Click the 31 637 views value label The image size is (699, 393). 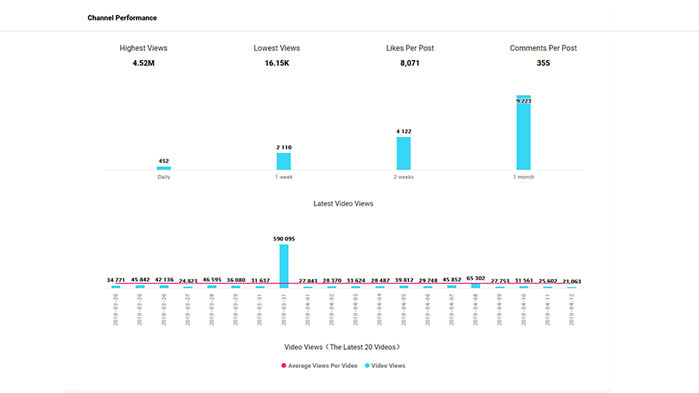(260, 281)
